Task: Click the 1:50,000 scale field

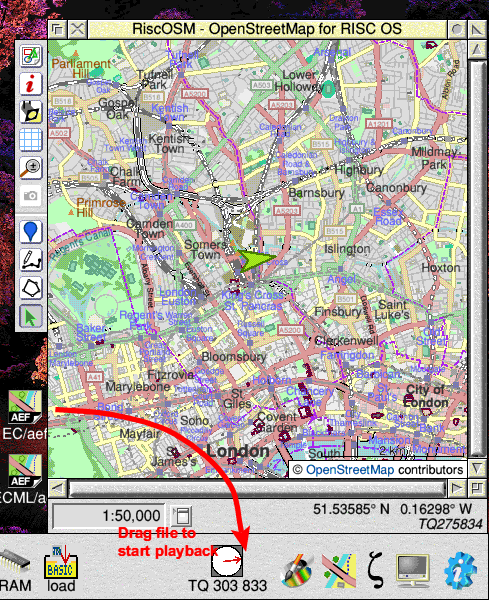Action: (109, 516)
